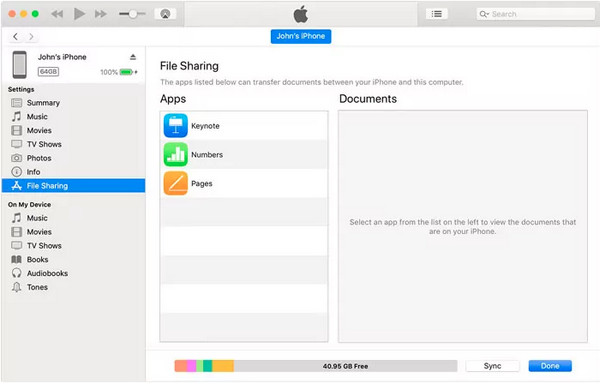Click the green zoom window button
Screen dimensions: 600x384
[35, 14]
